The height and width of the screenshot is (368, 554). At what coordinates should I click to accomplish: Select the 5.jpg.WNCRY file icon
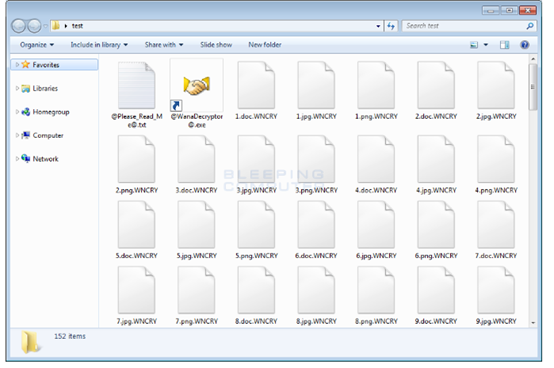[x=196, y=225]
